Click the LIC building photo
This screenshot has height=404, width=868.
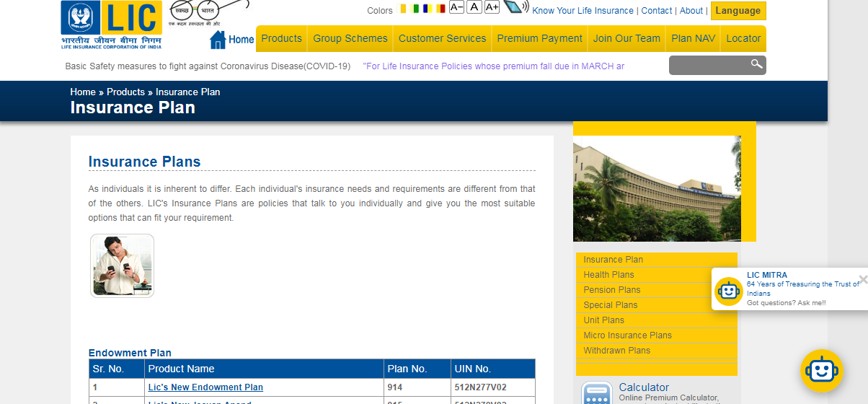657,188
